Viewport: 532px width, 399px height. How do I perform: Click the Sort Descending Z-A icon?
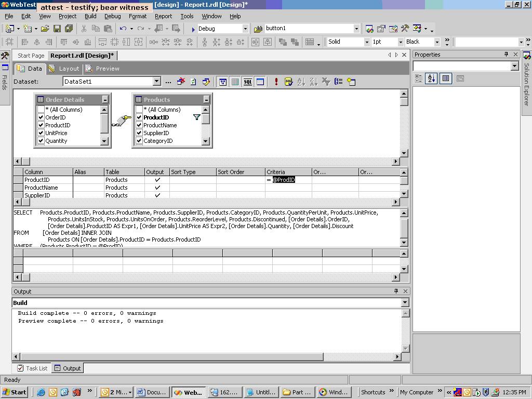pos(313,82)
